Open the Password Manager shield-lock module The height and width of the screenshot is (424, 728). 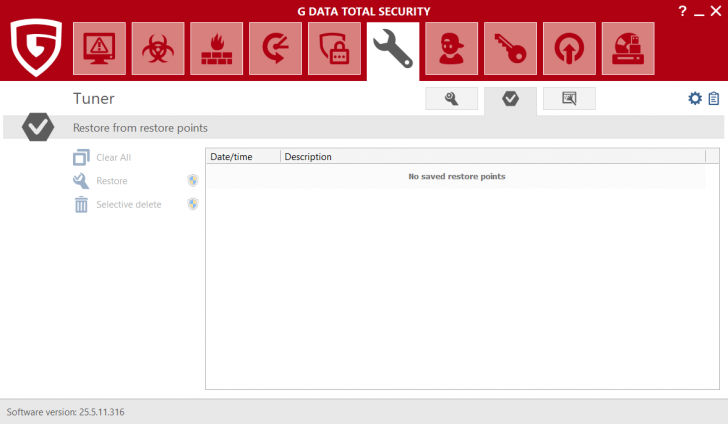point(334,48)
